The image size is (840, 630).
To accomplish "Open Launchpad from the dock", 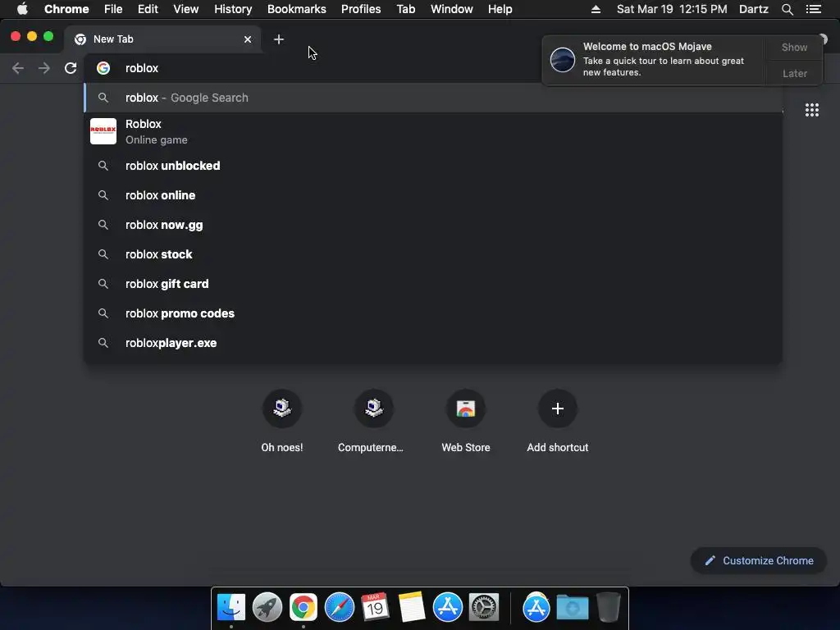I will [267, 607].
